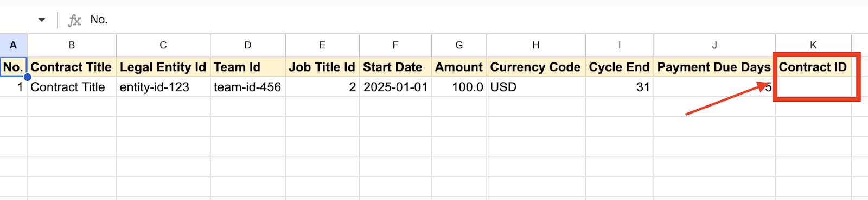The height and width of the screenshot is (200, 868).
Task: Select the Cycle End cell with 31
Action: tap(620, 87)
